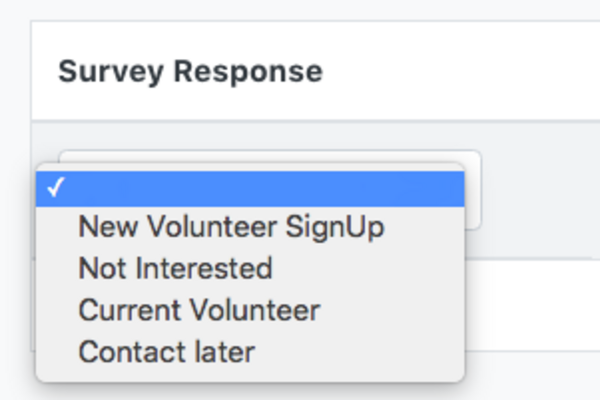The width and height of the screenshot is (600, 400).
Task: Choose Contact later from the dropdown
Action: 166,352
